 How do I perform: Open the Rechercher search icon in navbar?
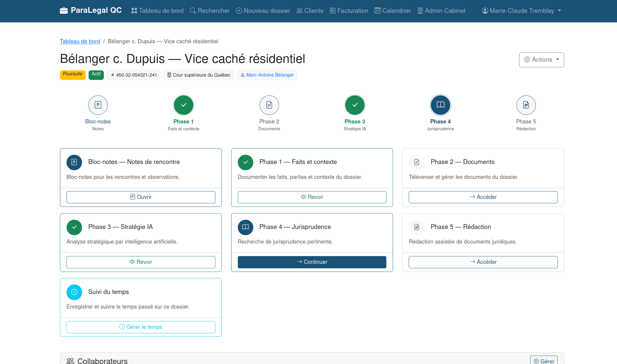(192, 10)
